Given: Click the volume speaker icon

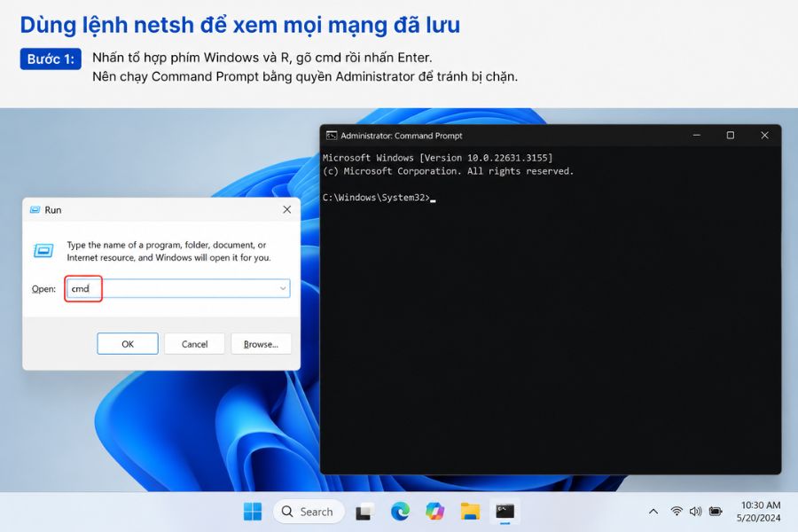Looking at the screenshot, I should [695, 511].
